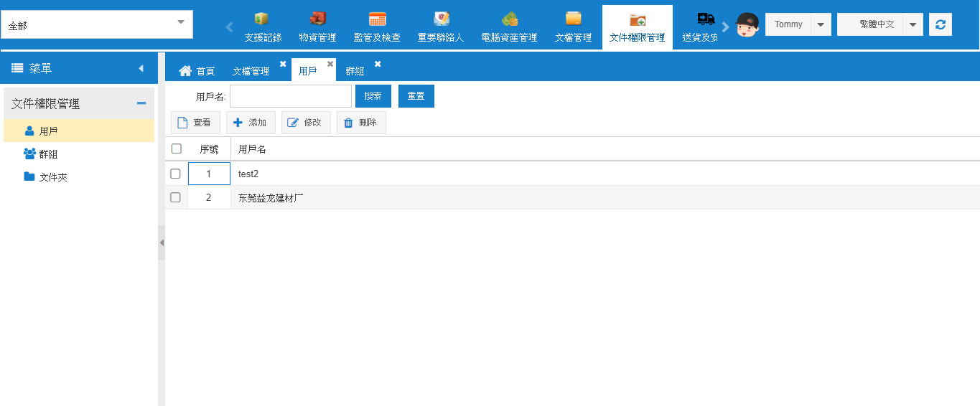Close the 文檔管理 tab
The height and width of the screenshot is (406, 980).
click(283, 64)
